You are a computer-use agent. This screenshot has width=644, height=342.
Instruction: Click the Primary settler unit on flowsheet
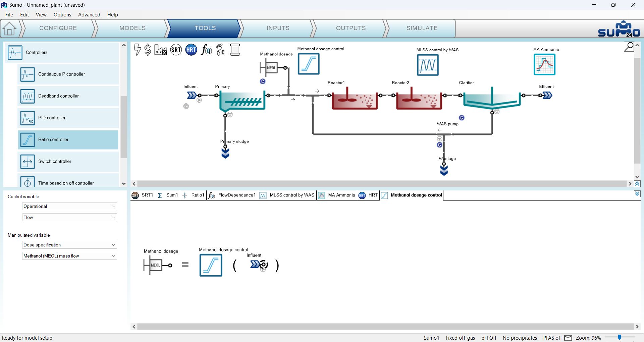pos(242,100)
